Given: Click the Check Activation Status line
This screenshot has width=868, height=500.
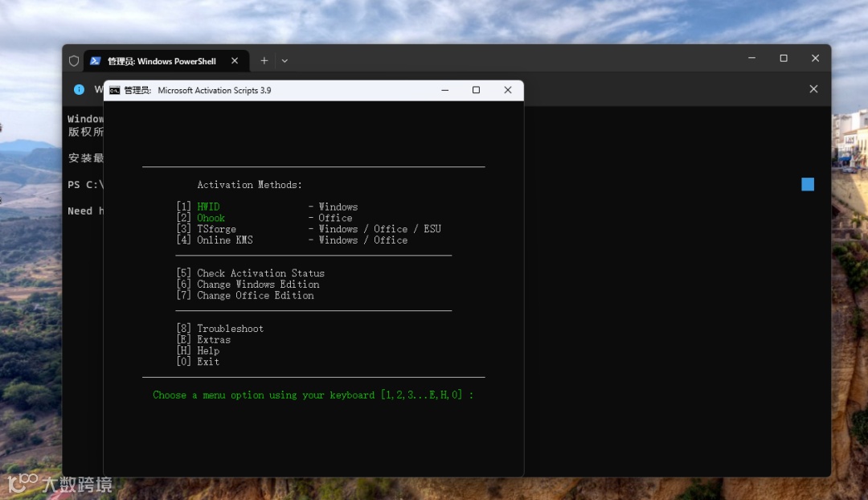Looking at the screenshot, I should (250, 273).
